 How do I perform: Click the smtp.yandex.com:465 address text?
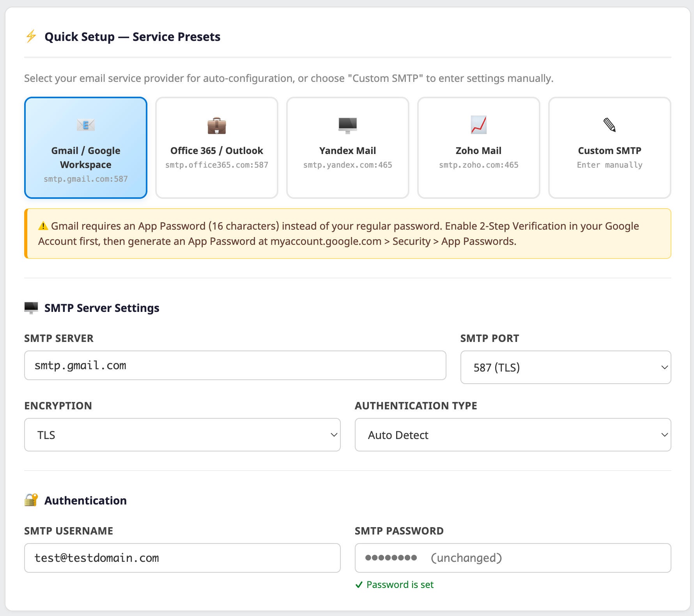coord(348,165)
